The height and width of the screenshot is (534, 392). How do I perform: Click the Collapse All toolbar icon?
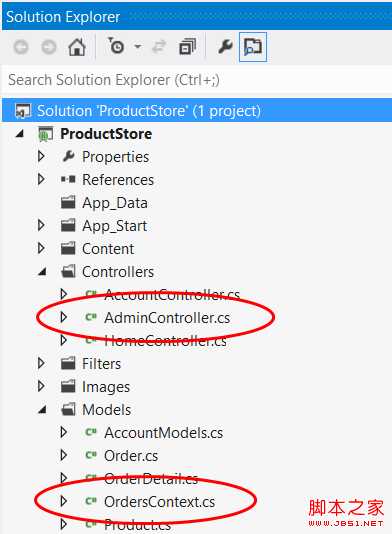pyautogui.click(x=188, y=47)
